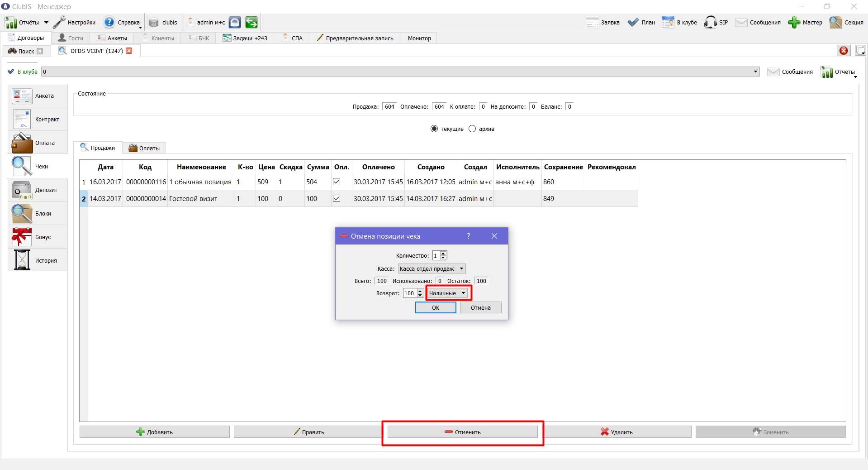Expand the В клубе combo box arrow
Viewport: 868px width, 470px height.
755,72
